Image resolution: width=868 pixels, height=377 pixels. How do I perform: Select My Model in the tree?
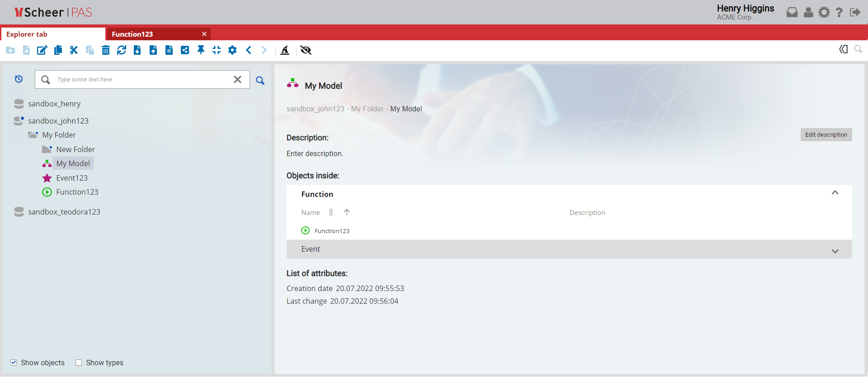pyautogui.click(x=73, y=163)
